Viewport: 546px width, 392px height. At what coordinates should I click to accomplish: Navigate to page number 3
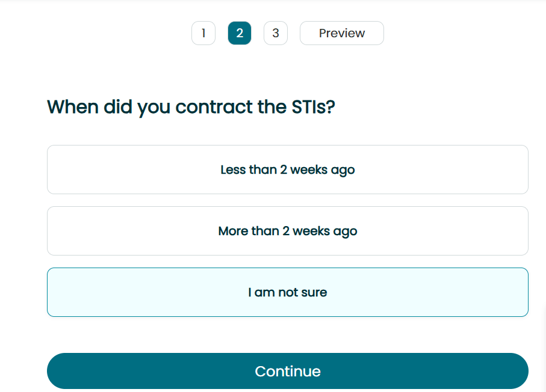coord(276,33)
